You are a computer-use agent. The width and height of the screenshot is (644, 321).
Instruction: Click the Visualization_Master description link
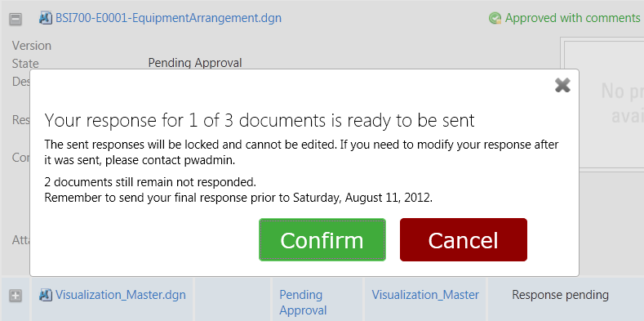[425, 295]
